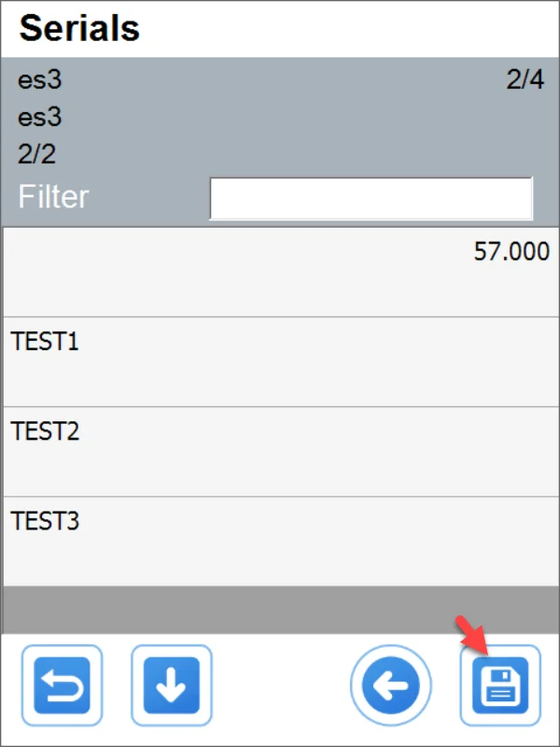Image resolution: width=560 pixels, height=747 pixels.
Task: Click the second es3 header line
Action: [x=39, y=118]
